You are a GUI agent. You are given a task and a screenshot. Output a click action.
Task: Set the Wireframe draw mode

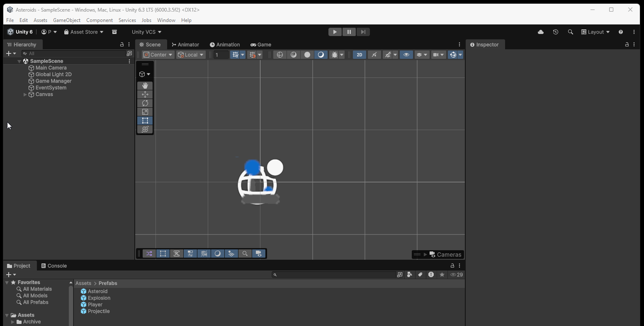[x=280, y=55]
